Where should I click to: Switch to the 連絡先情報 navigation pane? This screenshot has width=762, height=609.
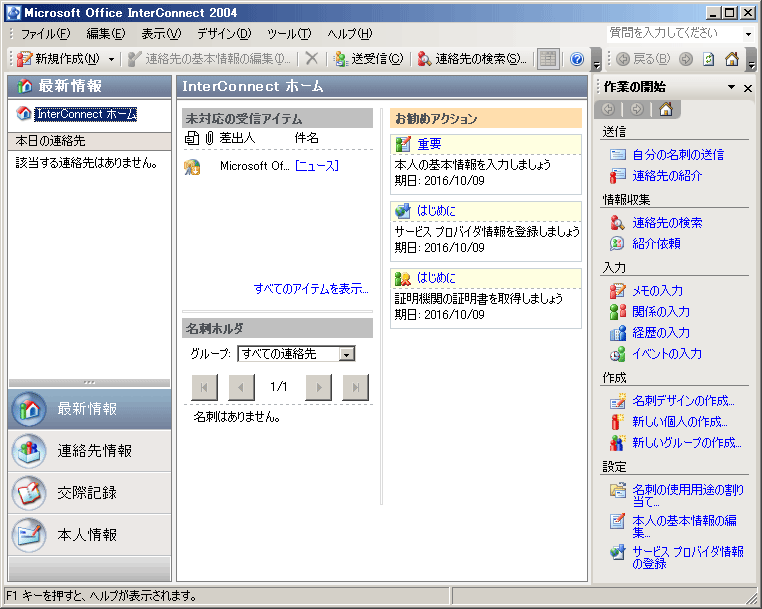point(89,451)
